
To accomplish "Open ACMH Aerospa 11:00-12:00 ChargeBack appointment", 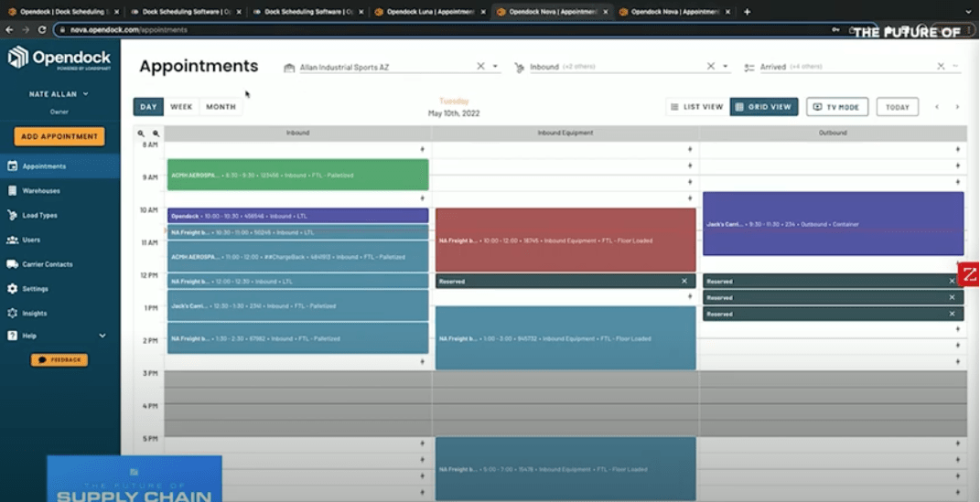I will click(297, 257).
